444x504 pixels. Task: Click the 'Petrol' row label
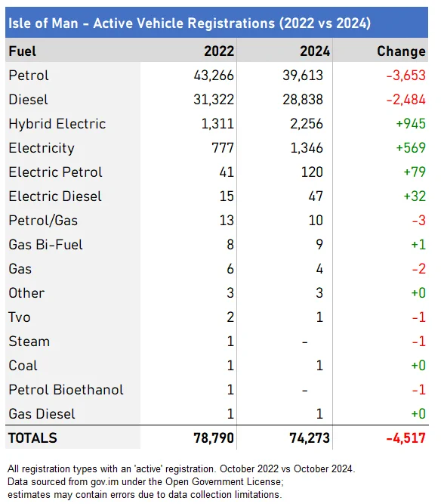pyautogui.click(x=29, y=76)
